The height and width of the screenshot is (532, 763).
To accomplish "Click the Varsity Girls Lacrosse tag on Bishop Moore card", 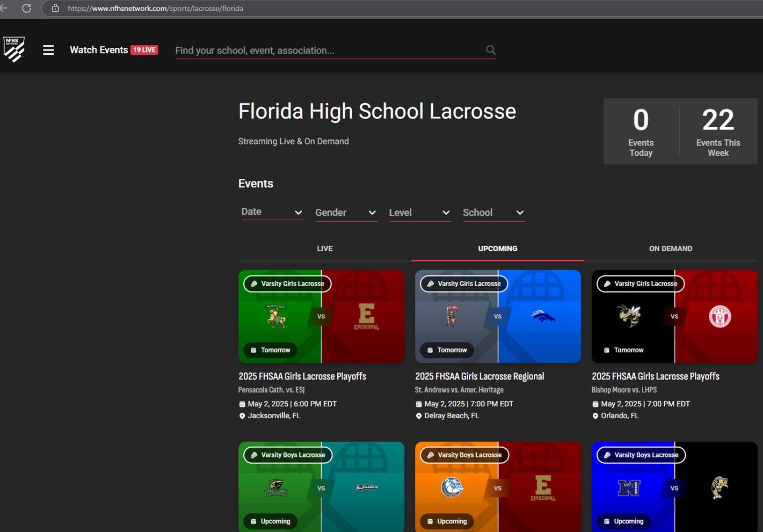I will coord(641,283).
